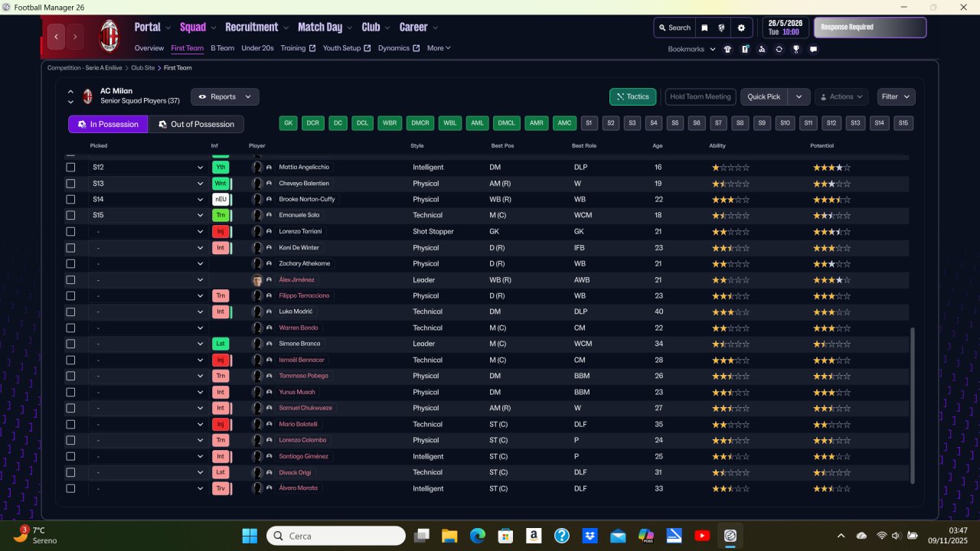980x551 pixels.
Task: Click the tactics board bookmark shortcut icon
Action: [744, 49]
